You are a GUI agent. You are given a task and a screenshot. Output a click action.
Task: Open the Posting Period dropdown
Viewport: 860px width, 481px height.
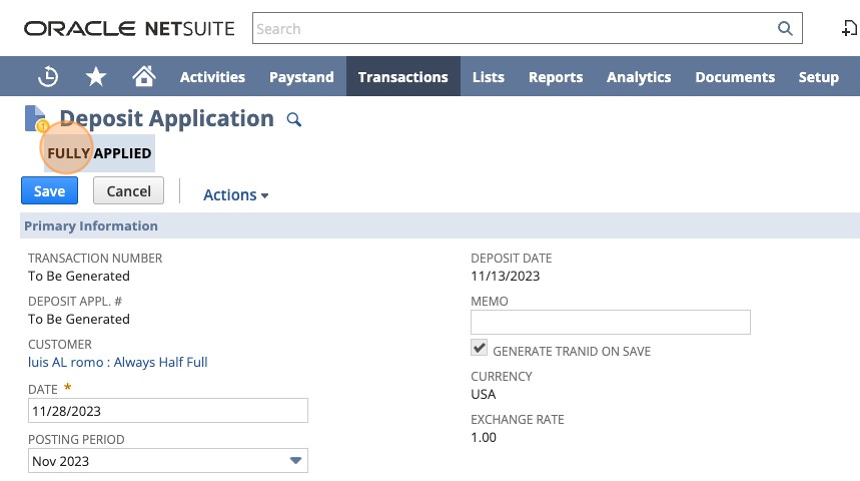tap(168, 461)
